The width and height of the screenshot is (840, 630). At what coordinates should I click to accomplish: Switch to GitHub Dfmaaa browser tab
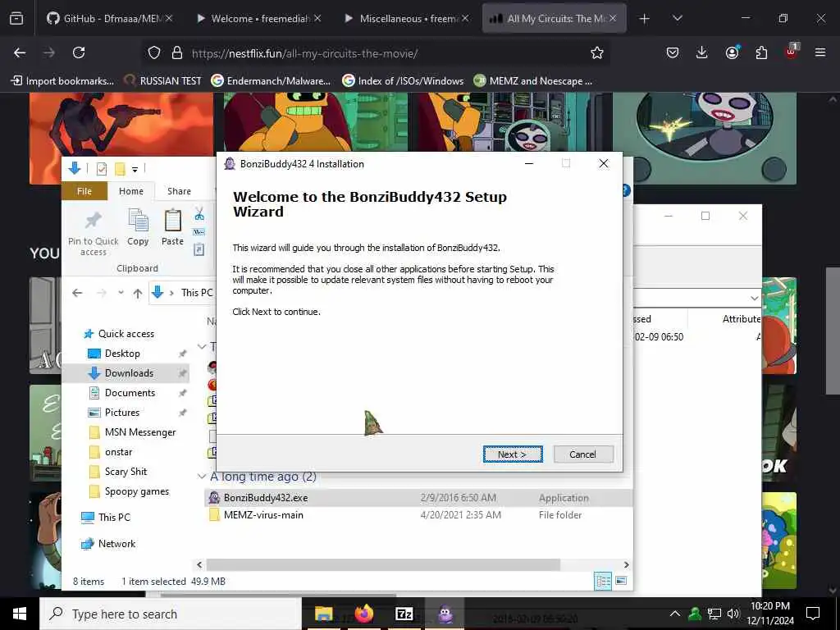(x=109, y=18)
